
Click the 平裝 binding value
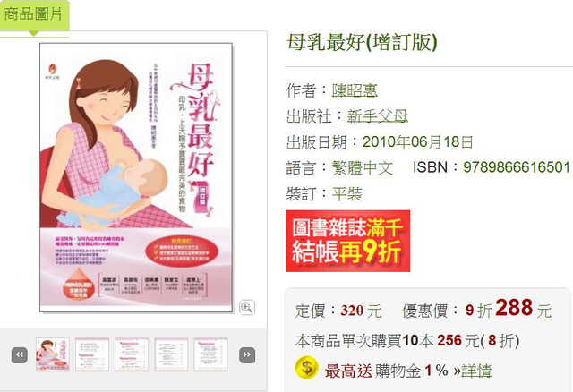[346, 193]
